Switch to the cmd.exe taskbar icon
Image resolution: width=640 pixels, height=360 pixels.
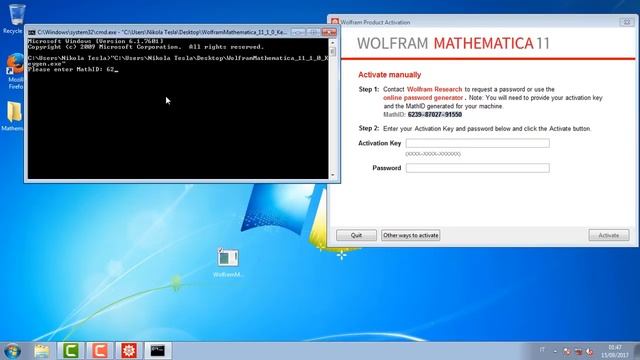pyautogui.click(x=158, y=351)
